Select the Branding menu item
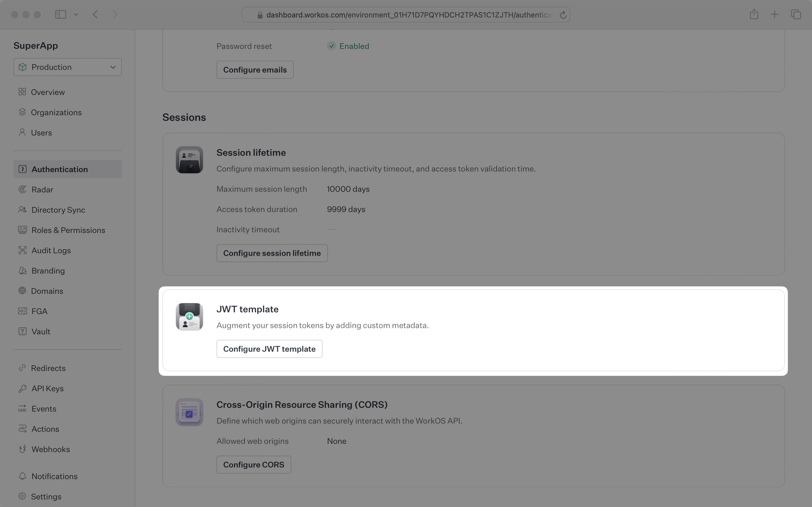 (48, 270)
